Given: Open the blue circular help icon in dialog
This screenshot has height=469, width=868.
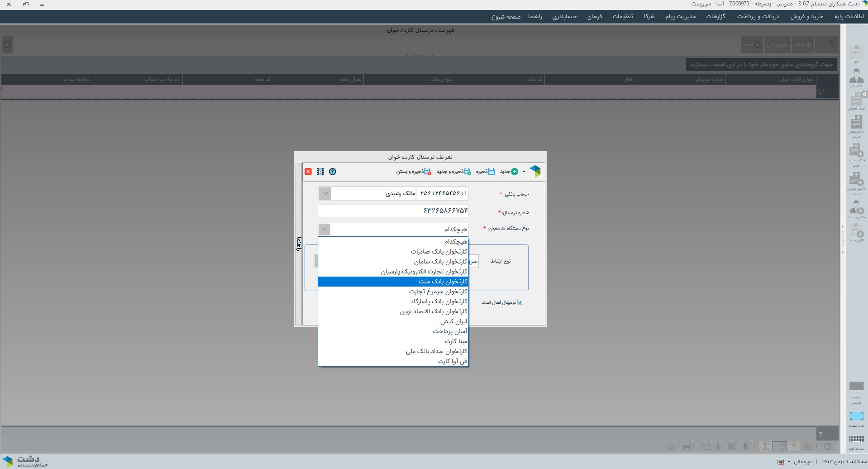Looking at the screenshot, I should point(333,172).
